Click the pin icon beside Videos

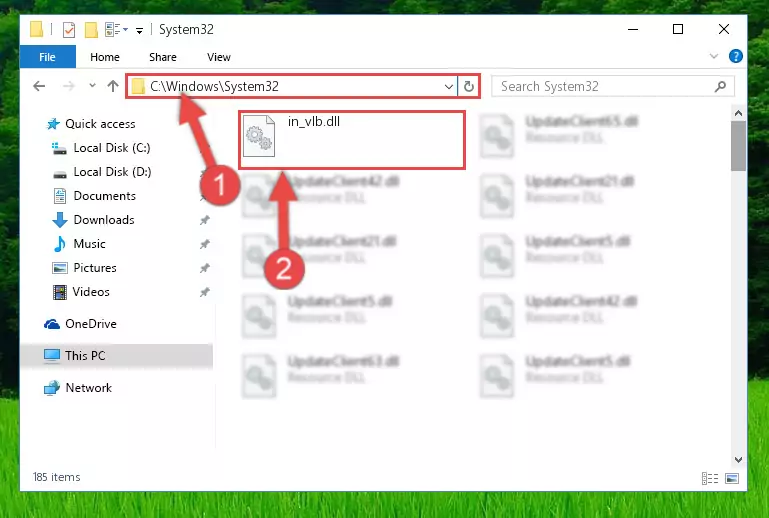[205, 292]
